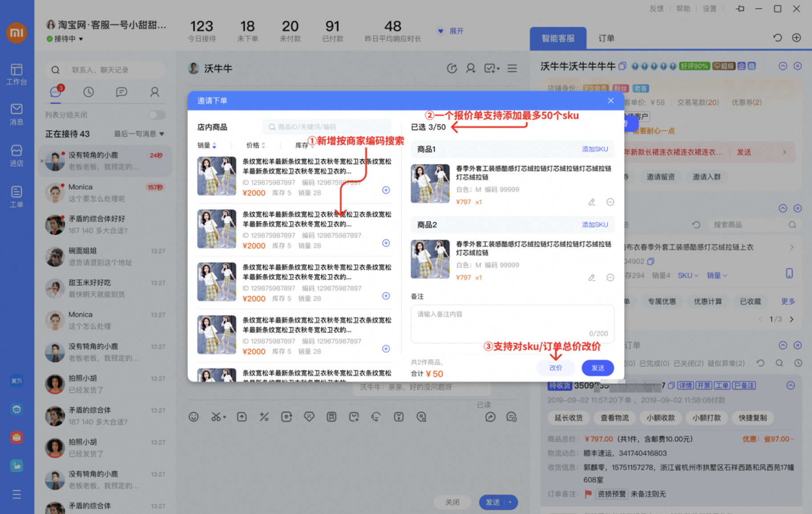This screenshot has width=812, height=514.
Task: Click the 快捷复制 button
Action: pyautogui.click(x=753, y=418)
